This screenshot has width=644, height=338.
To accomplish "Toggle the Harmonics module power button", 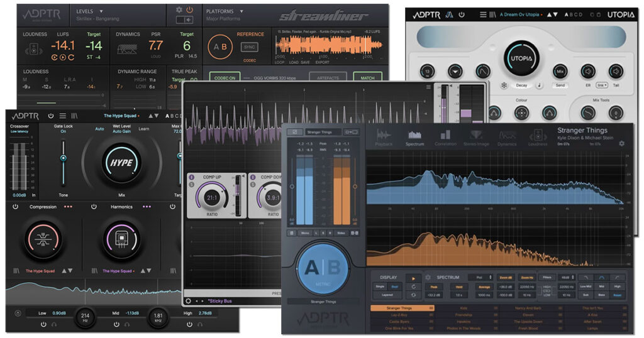I will point(94,207).
